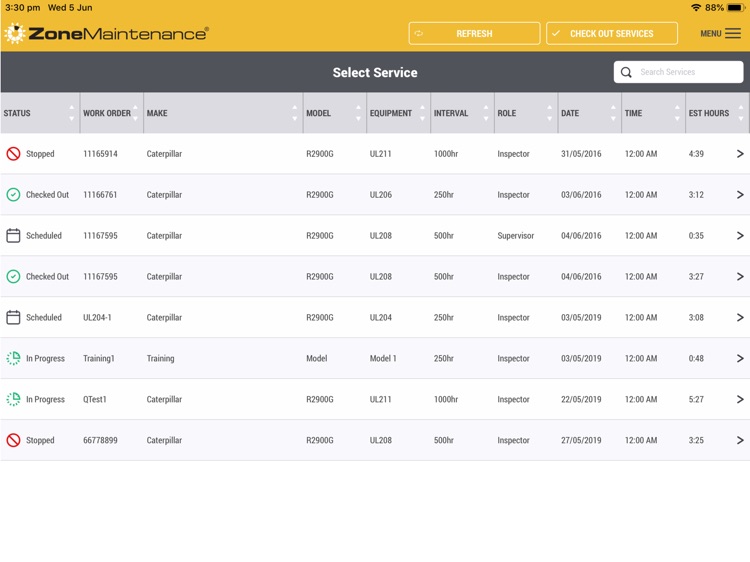Sort by INTERVAL column
The height and width of the screenshot is (562, 750).
[x=462, y=113]
